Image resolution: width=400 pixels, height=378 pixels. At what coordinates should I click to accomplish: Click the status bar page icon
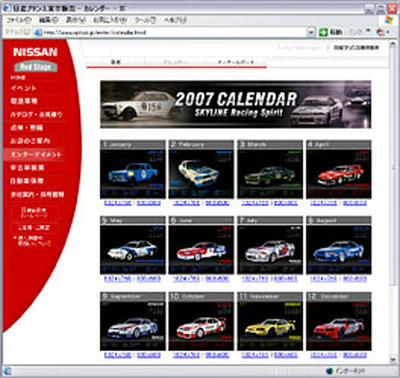(7, 371)
